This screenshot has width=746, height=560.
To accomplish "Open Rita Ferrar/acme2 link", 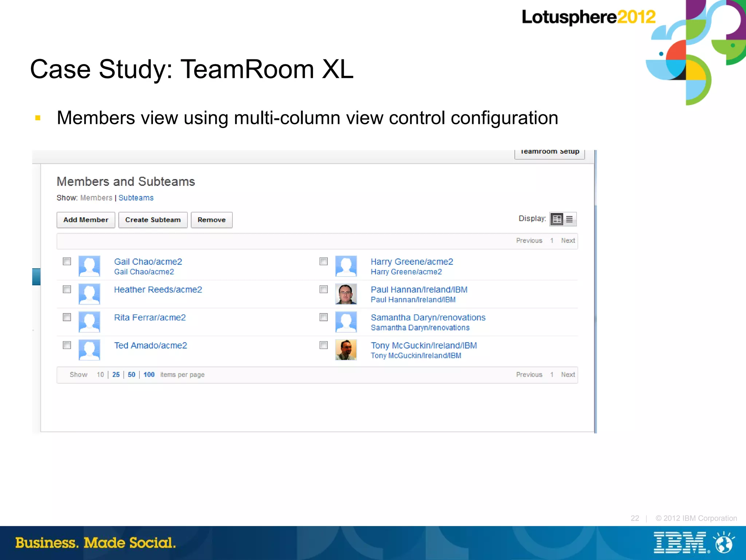I will 150,318.
